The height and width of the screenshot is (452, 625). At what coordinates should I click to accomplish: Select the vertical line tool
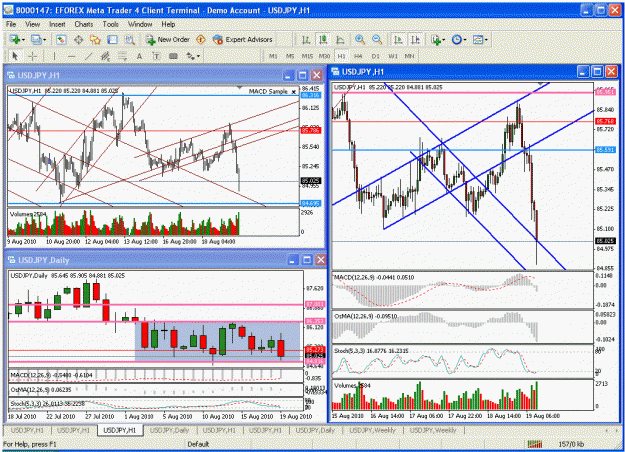tap(54, 56)
